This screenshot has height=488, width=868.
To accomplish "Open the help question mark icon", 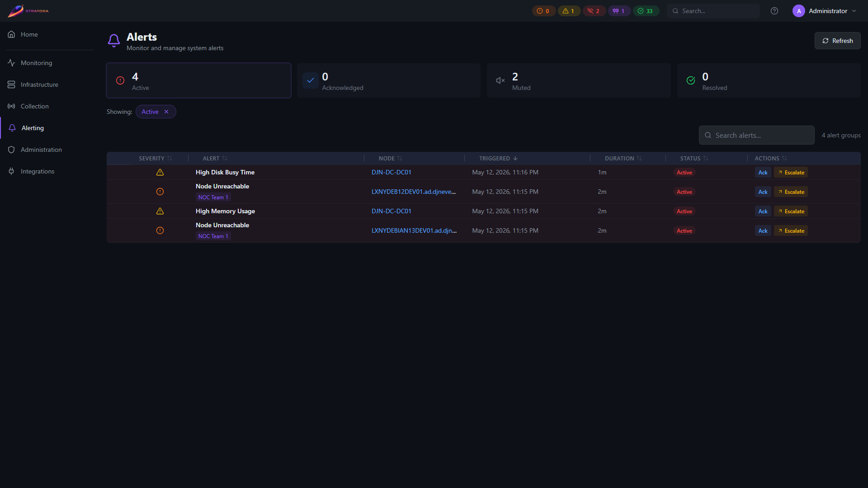I will [x=774, y=11].
